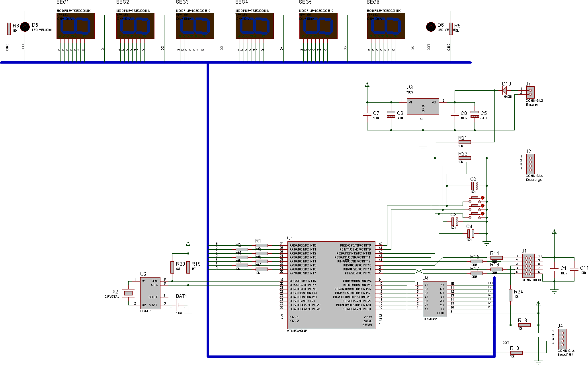Click the U2 DS1307 clock chip

pos(150,293)
